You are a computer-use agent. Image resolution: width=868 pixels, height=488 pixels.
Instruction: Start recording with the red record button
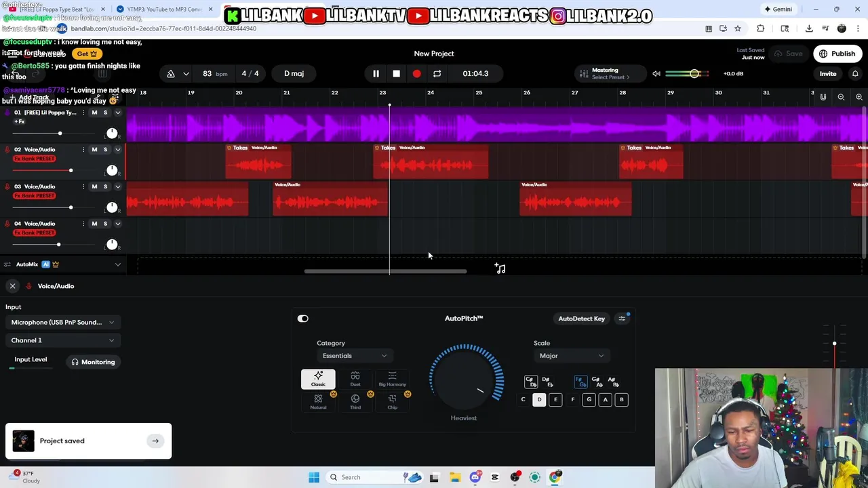click(416, 73)
